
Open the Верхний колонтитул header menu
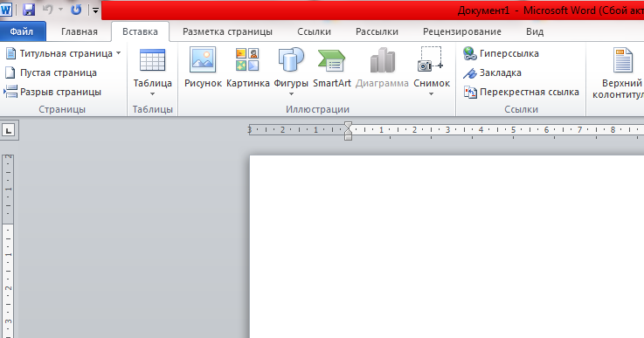(618, 73)
